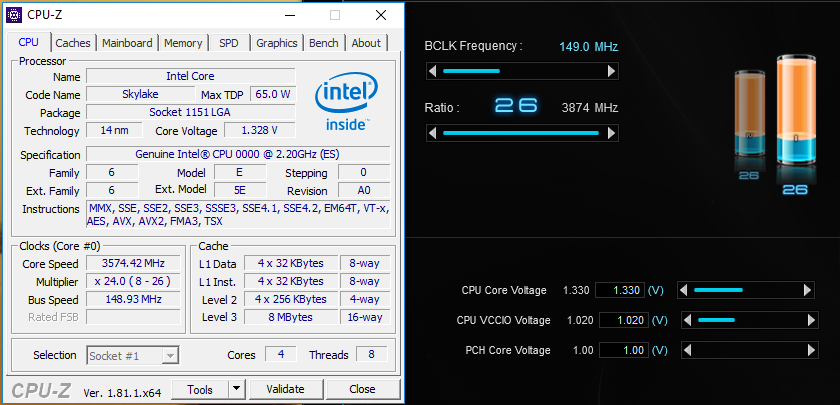Open the Tools dropdown arrow

pyautogui.click(x=236, y=389)
